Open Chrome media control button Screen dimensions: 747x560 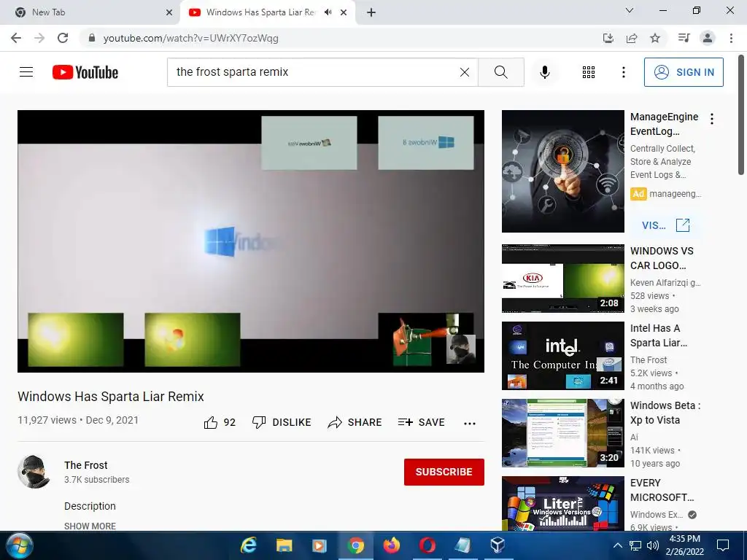(x=684, y=38)
